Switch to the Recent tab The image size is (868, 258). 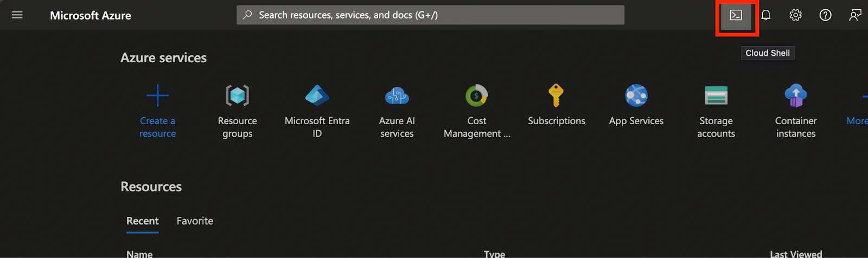pyautogui.click(x=143, y=221)
